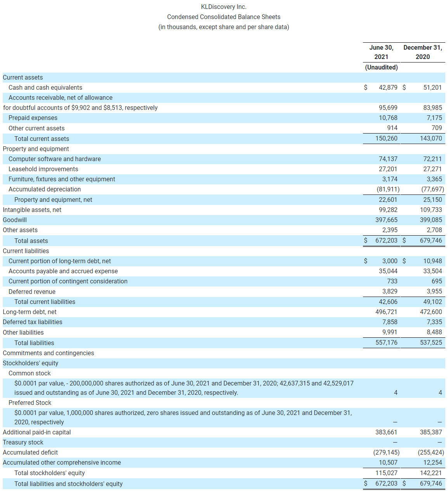Screen dimensions: 448x493
Task: Select the (Unaudited) label
Action: [381, 67]
